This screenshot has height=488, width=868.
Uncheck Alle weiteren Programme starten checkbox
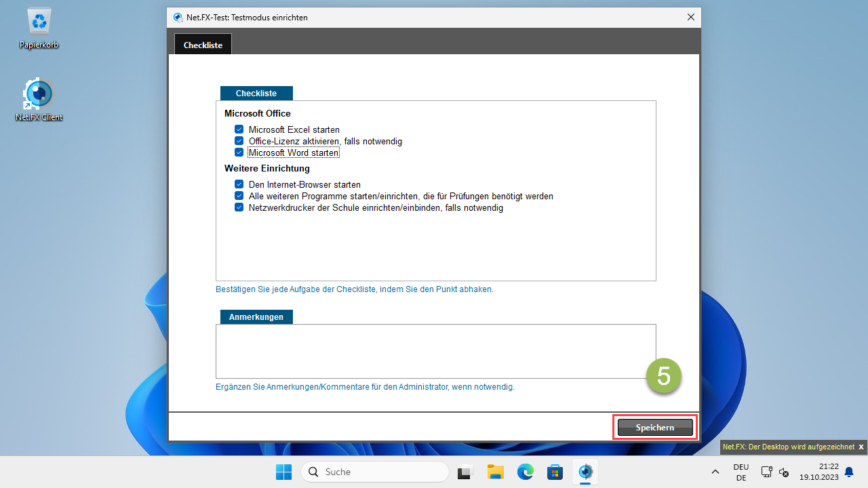click(239, 196)
